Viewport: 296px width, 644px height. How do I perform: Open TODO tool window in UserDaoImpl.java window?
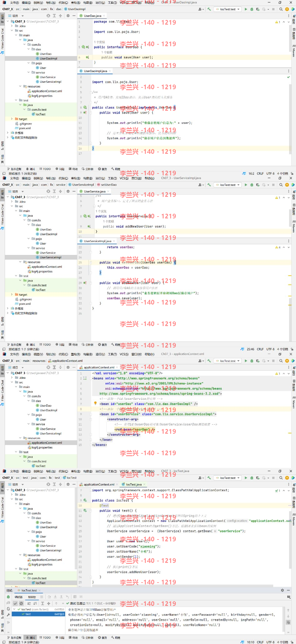tap(45, 169)
